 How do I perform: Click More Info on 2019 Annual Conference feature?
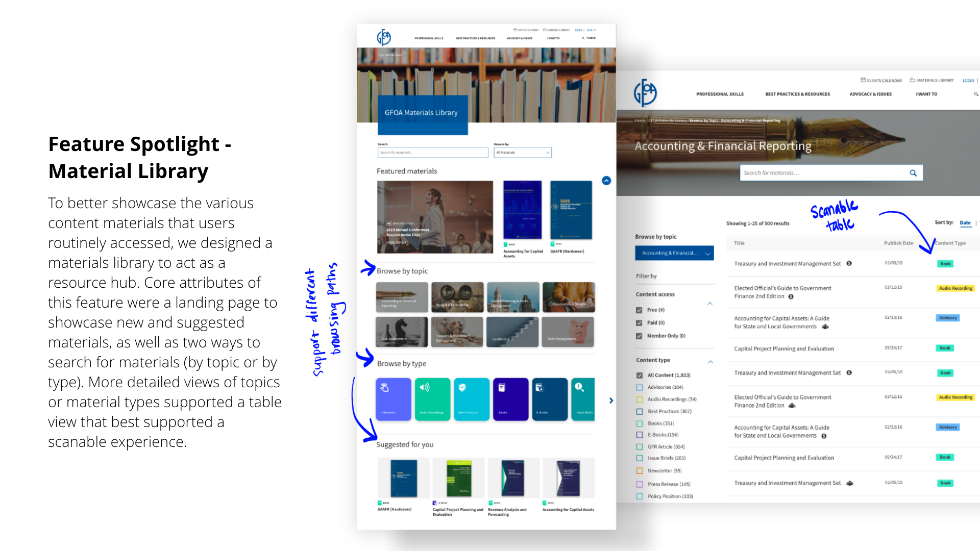(396, 242)
